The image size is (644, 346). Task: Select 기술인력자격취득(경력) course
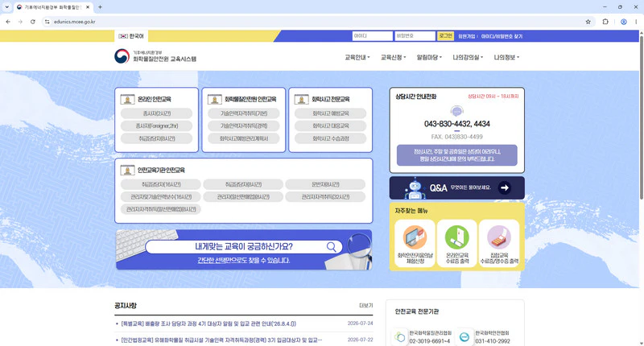tap(244, 126)
